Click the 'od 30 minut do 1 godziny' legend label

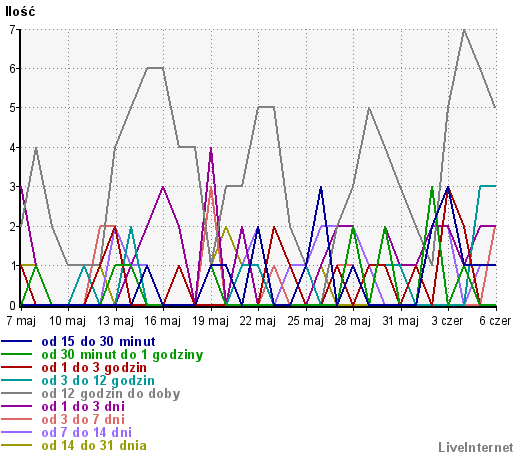[122, 355]
